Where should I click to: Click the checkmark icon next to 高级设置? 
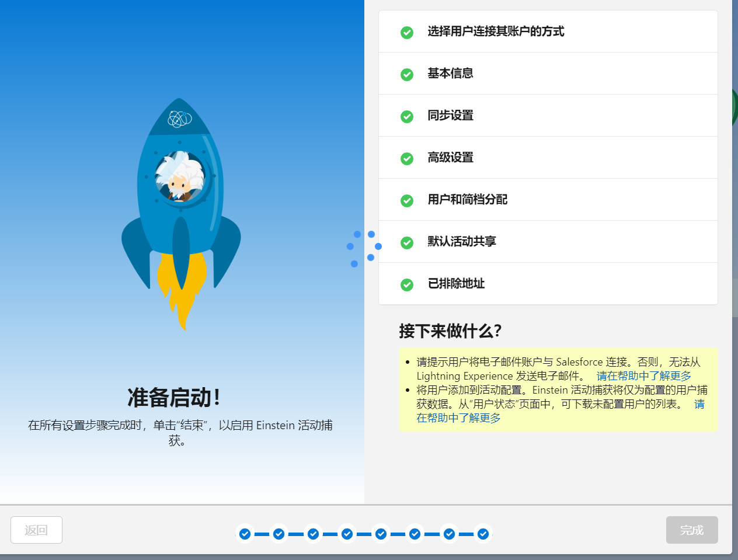[x=406, y=158]
